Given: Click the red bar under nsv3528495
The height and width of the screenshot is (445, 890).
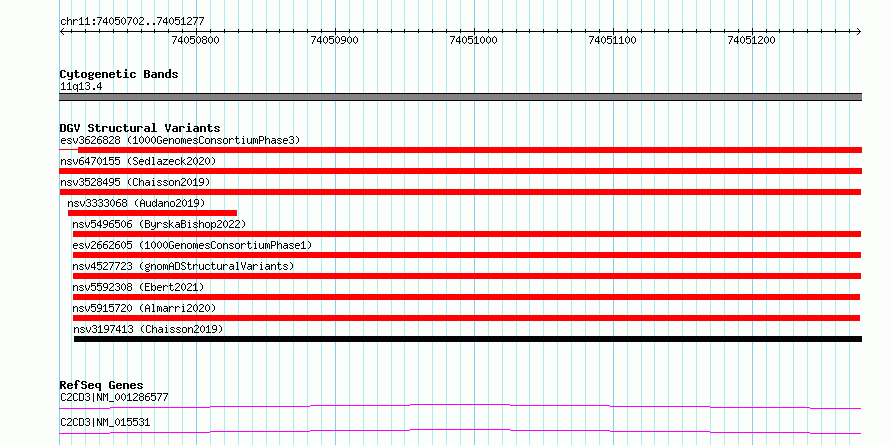Looking at the screenshot, I should point(460,192).
